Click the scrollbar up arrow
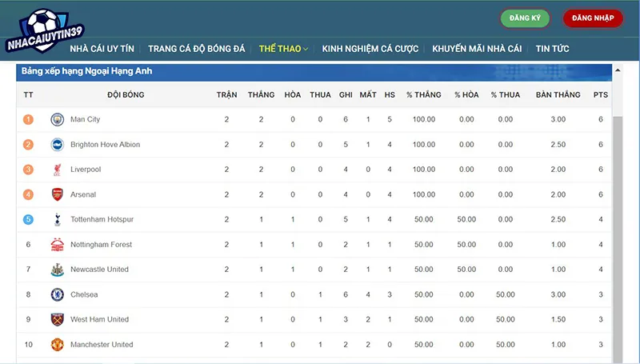This screenshot has height=364, width=640. tap(618, 70)
